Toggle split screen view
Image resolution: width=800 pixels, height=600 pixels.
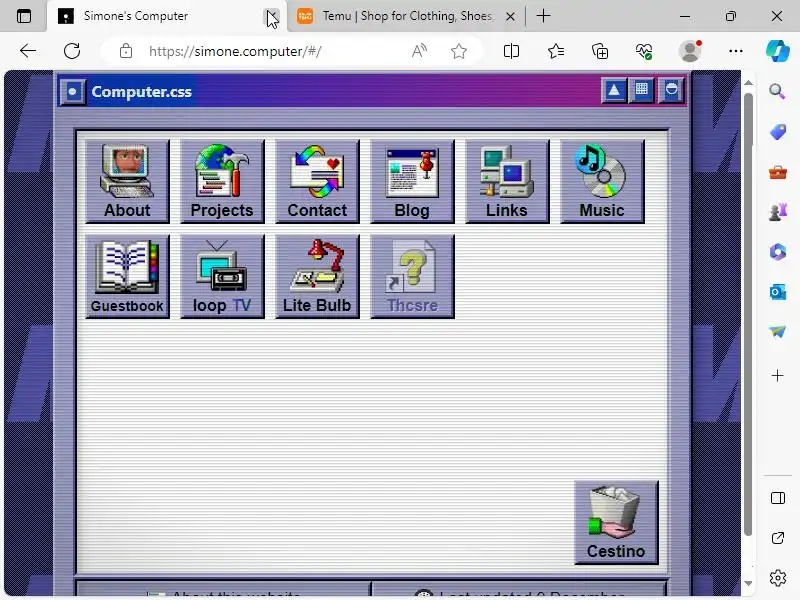[511, 51]
